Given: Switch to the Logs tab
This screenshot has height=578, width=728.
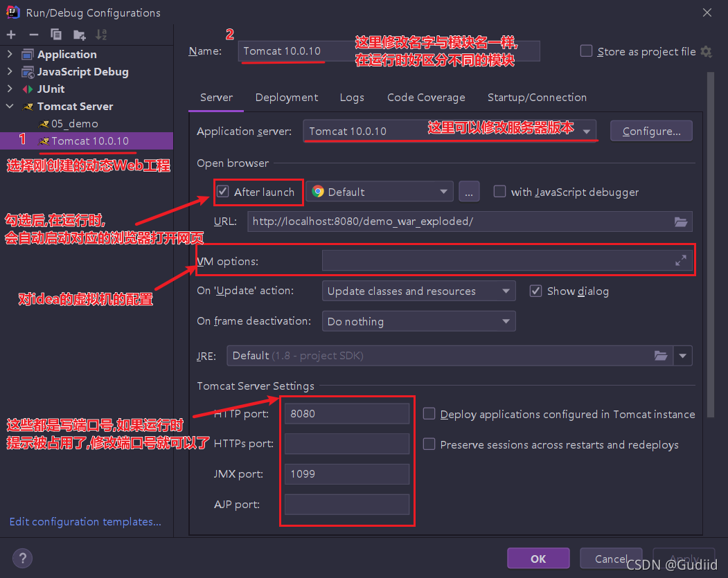Looking at the screenshot, I should point(352,98).
